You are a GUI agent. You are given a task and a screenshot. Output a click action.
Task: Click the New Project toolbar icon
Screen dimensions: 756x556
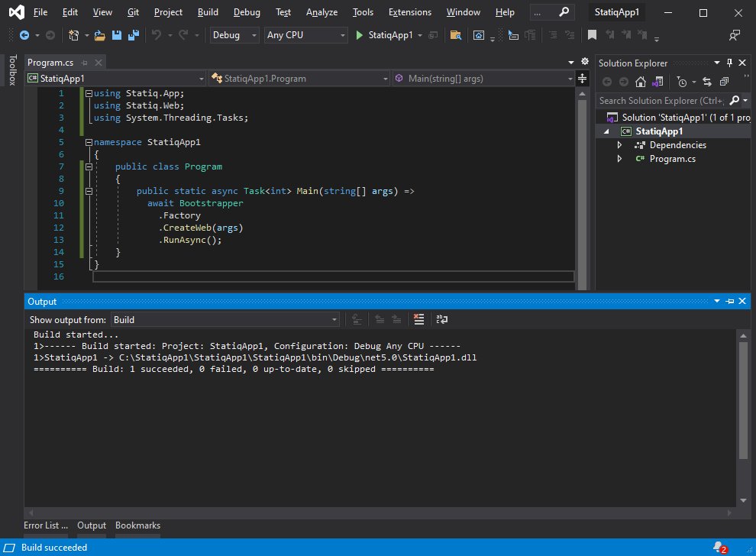pyautogui.click(x=73, y=35)
